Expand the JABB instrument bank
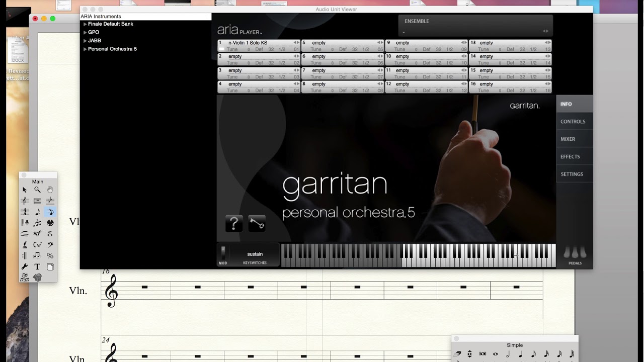Image resolution: width=644 pixels, height=362 pixels. [86, 41]
